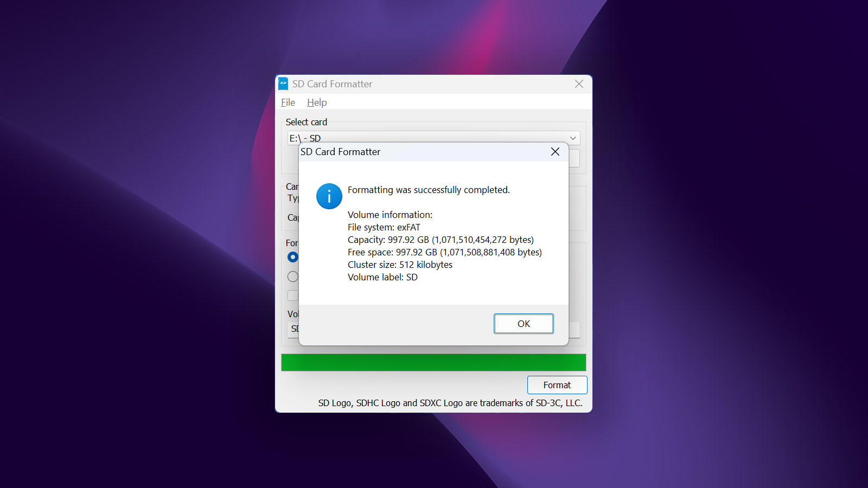Click the 'Capacity: 997.92 GB' line
868x488 pixels.
point(441,240)
